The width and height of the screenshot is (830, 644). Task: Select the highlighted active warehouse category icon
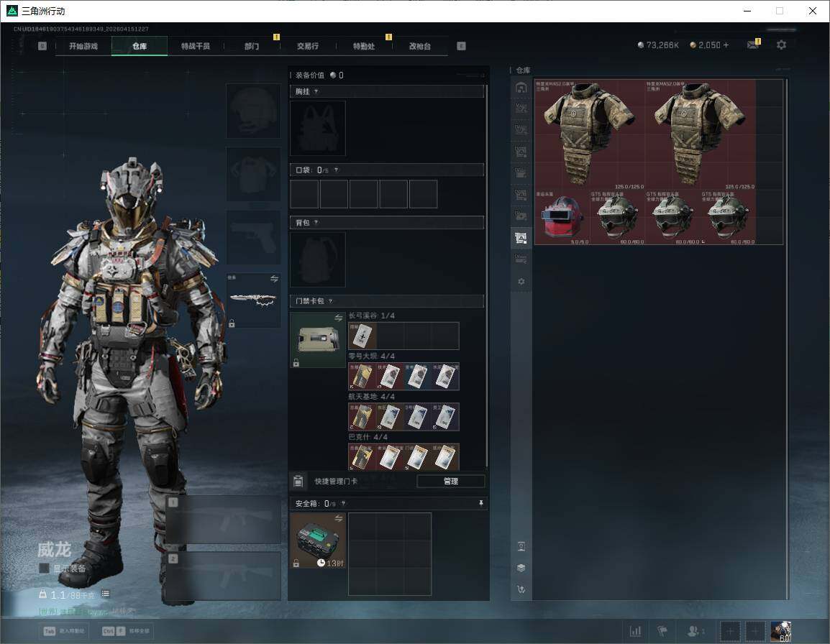521,238
